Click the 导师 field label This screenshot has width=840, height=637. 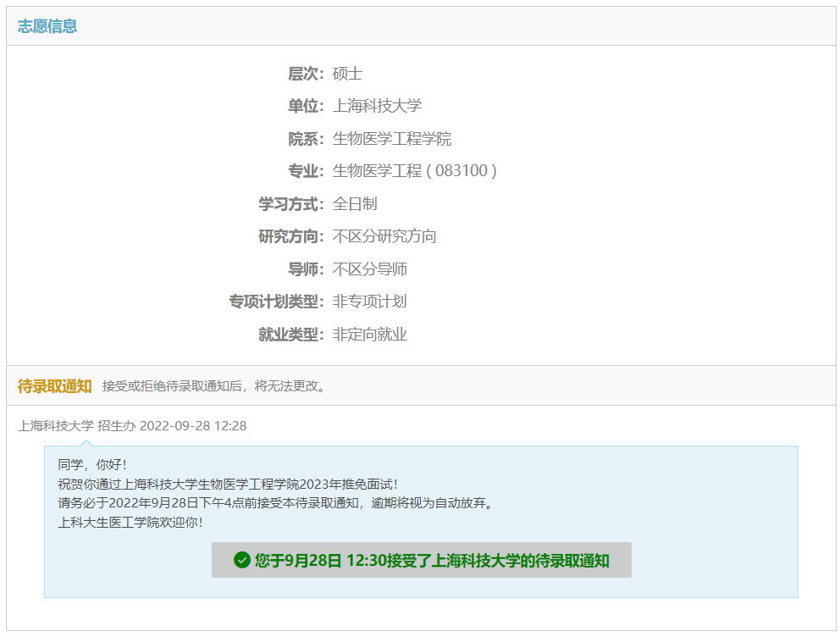point(306,269)
